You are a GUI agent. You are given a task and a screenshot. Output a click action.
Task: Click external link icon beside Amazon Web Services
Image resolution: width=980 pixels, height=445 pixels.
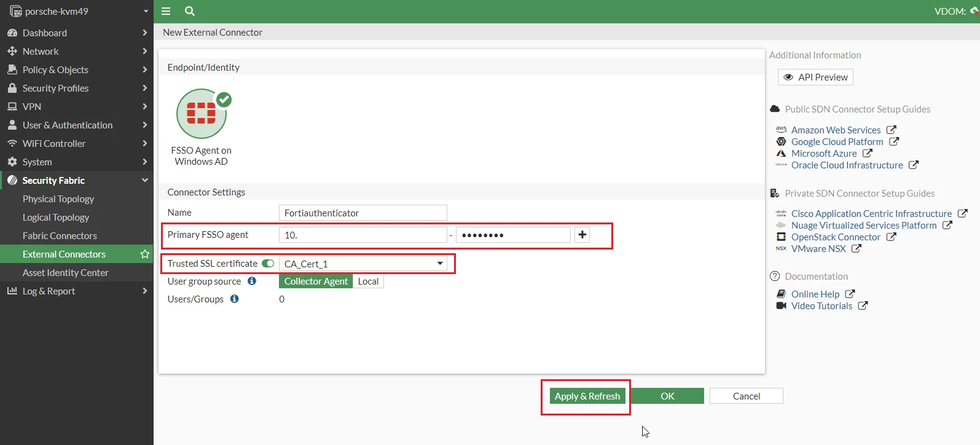click(x=892, y=130)
